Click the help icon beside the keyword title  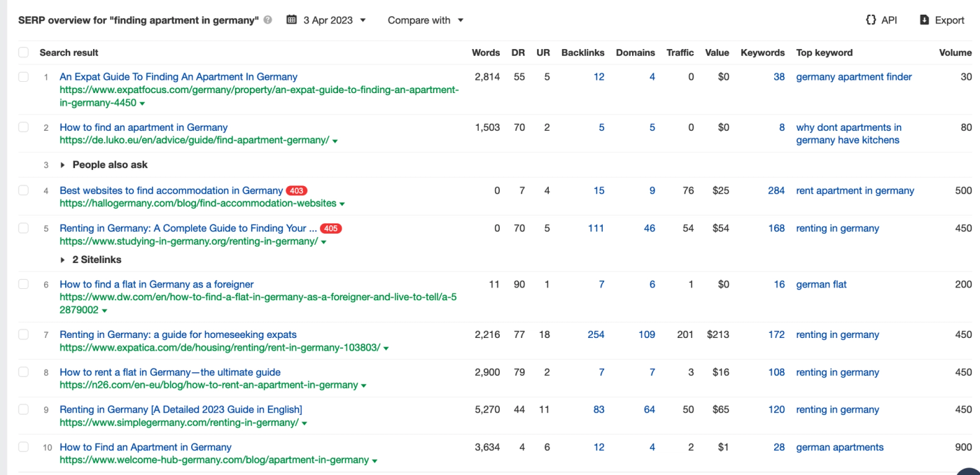coord(267,20)
